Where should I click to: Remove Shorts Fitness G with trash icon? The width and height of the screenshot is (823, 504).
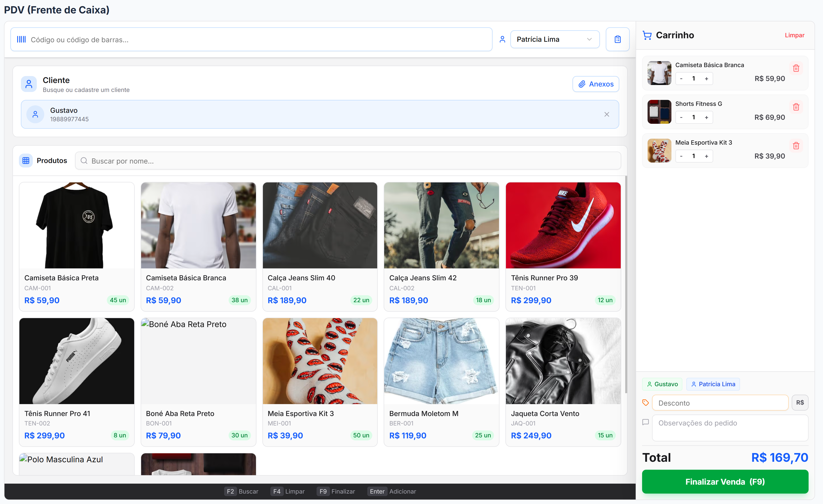tap(796, 107)
